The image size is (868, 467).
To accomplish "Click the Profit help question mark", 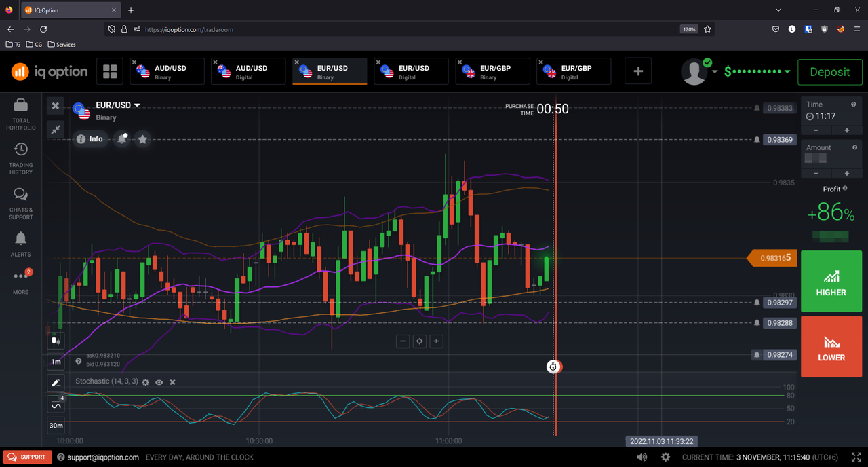I will pos(846,189).
